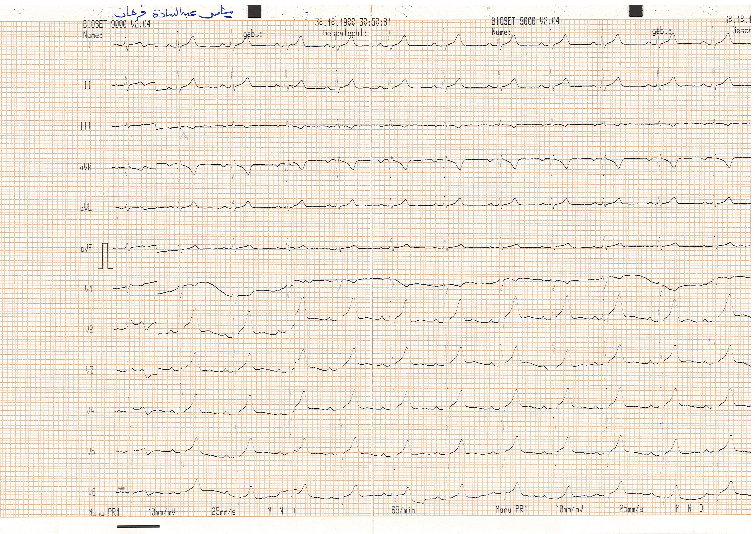Click the V4 lead label
The width and height of the screenshot is (756, 534).
(x=90, y=411)
